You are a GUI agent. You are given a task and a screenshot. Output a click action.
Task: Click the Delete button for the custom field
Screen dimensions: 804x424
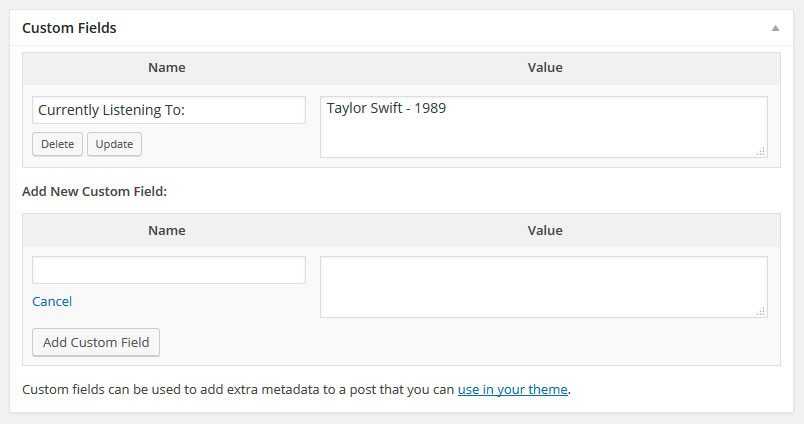pyautogui.click(x=57, y=144)
